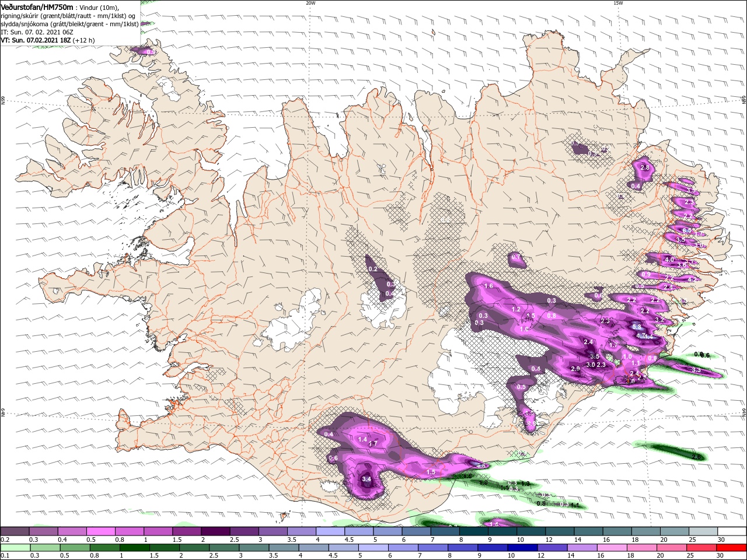Click upper legend swatch between 0.2 and 0.3
This screenshot has height=560, width=747.
point(15,531)
